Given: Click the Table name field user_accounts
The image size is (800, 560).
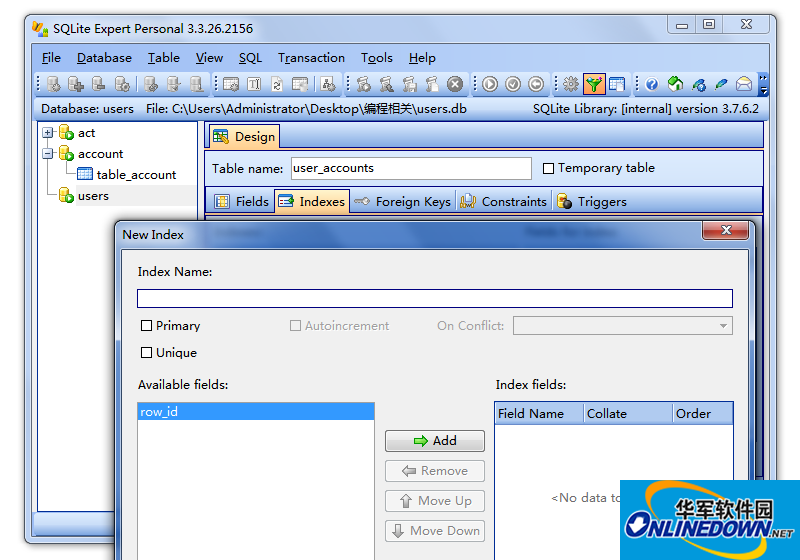Looking at the screenshot, I should 411,168.
